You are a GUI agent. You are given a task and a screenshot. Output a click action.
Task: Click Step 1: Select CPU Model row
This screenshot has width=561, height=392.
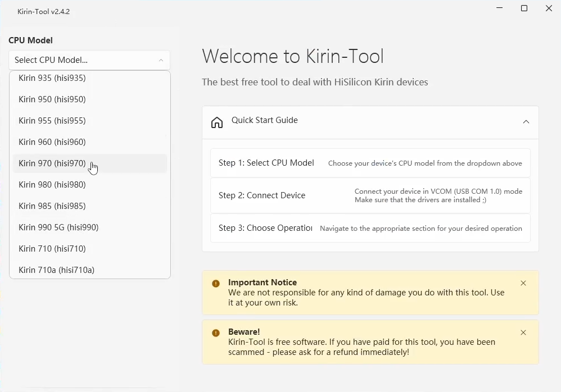tap(370, 163)
